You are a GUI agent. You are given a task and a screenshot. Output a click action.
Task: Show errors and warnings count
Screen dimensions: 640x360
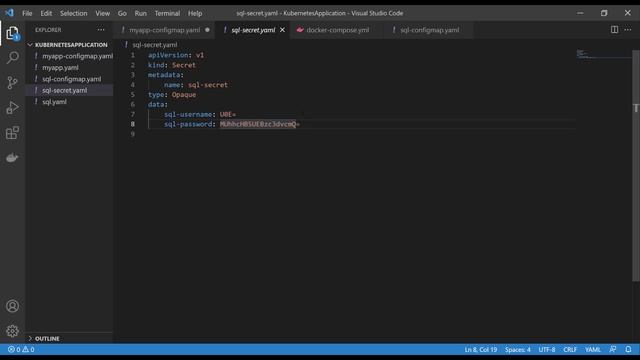pyautogui.click(x=21, y=349)
